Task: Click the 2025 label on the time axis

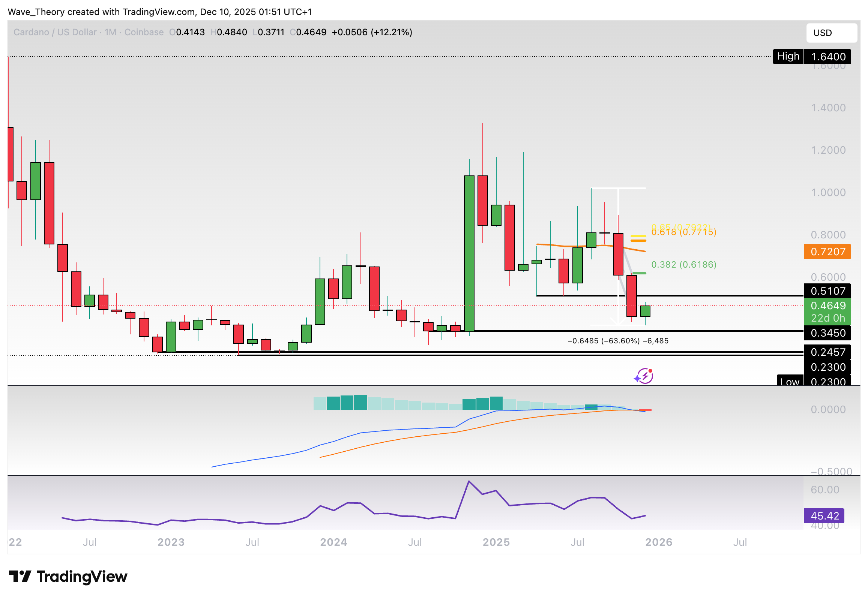Action: [x=496, y=542]
